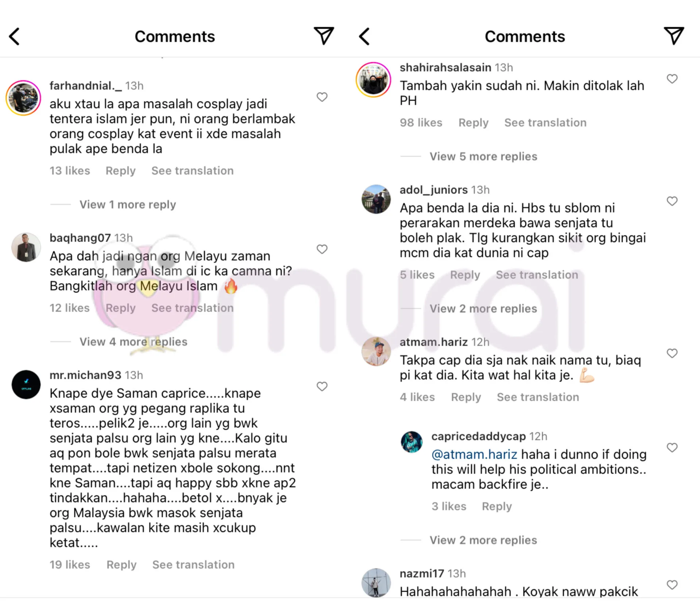Tap share arrow in left Comments header
The width and height of the screenshot is (700, 602).
tap(324, 36)
